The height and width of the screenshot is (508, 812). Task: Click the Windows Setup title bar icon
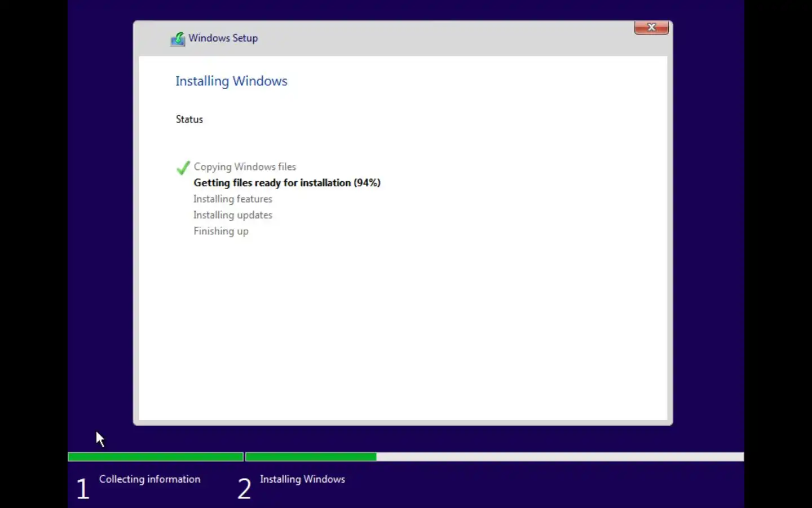[x=178, y=39]
